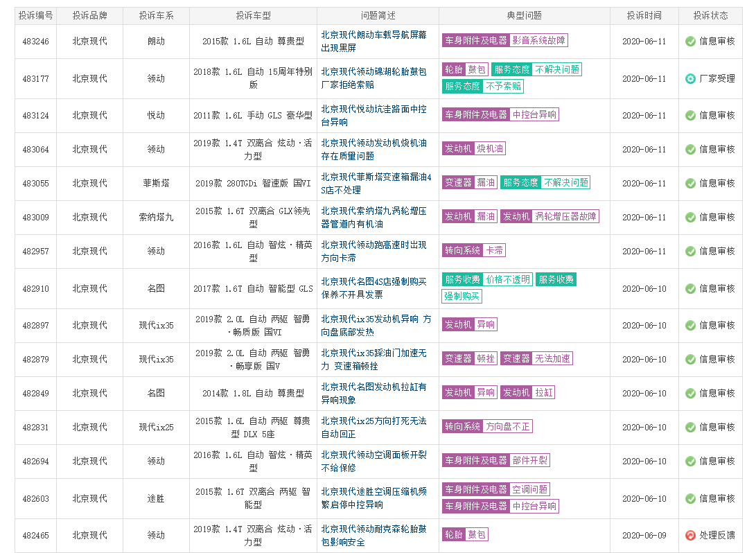Click the 投诉状态 column header

711,16
